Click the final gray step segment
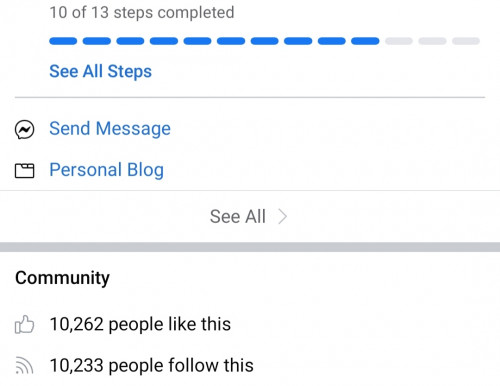Viewport: 500px width, 386px height. pyautogui.click(x=466, y=41)
